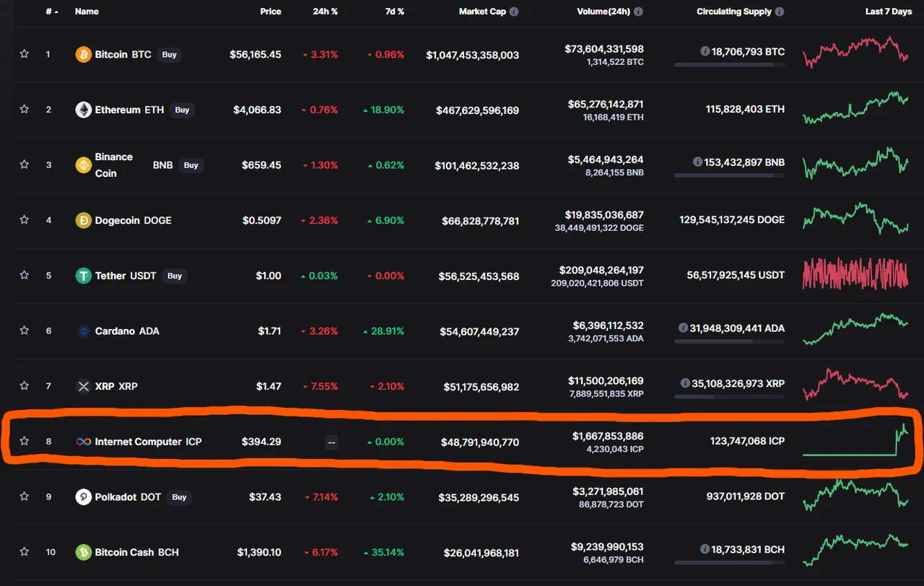
Task: Click the Bitcoin Cash green logo icon
Action: pyautogui.click(x=84, y=552)
